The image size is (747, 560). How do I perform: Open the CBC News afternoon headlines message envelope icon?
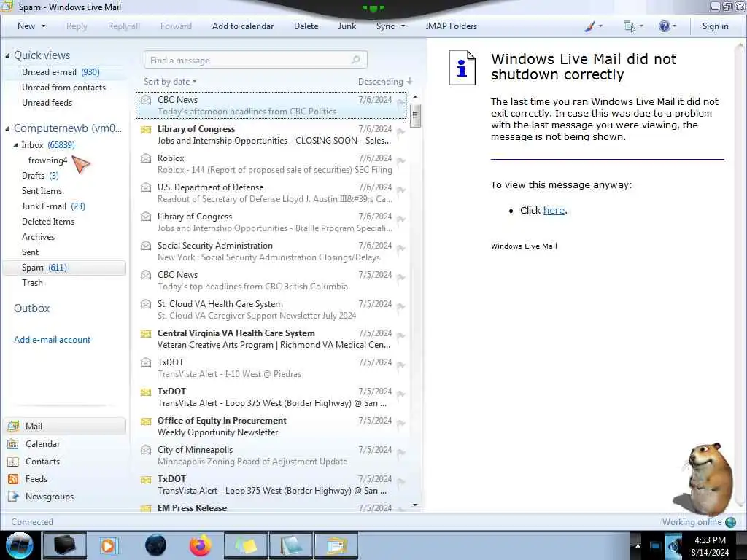pos(146,100)
